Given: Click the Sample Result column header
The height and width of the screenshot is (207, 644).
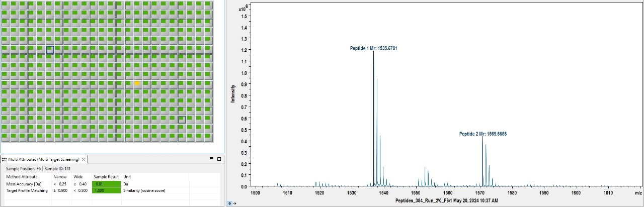Looking at the screenshot, I should click(x=106, y=177).
